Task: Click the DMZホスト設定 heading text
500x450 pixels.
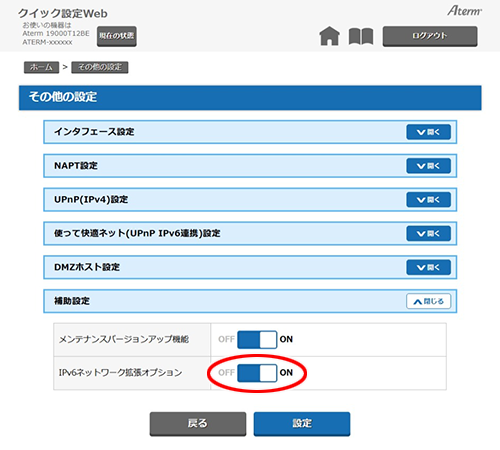Action: (87, 267)
